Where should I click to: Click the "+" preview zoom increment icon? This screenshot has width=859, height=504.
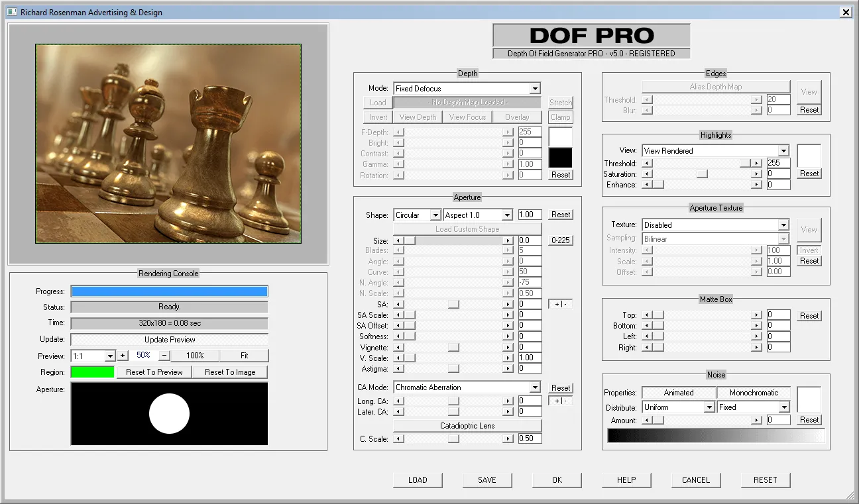(x=123, y=356)
